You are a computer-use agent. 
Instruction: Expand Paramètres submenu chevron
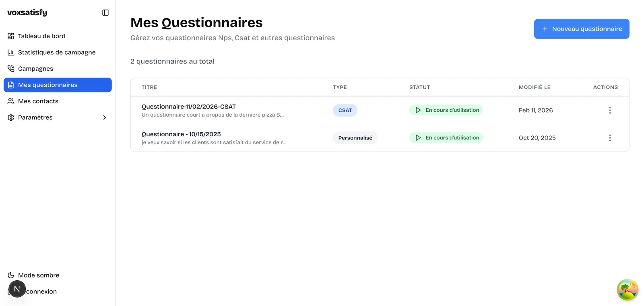point(105,117)
